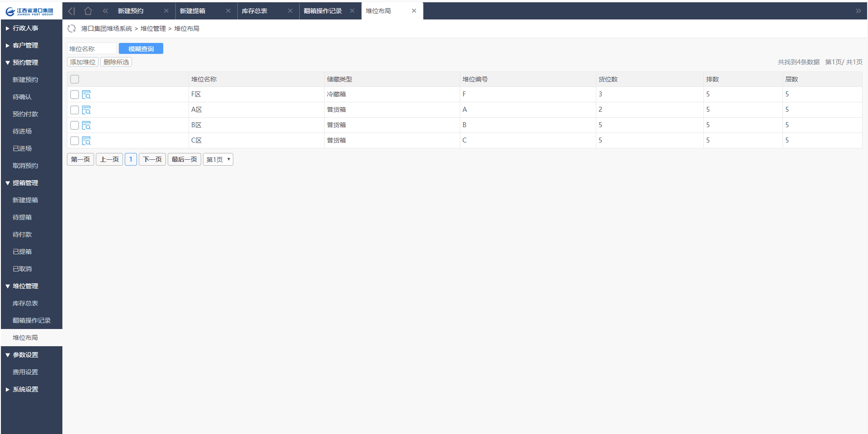This screenshot has width=868, height=434.
Task: Check the select-all checkbox in table header
Action: click(75, 79)
